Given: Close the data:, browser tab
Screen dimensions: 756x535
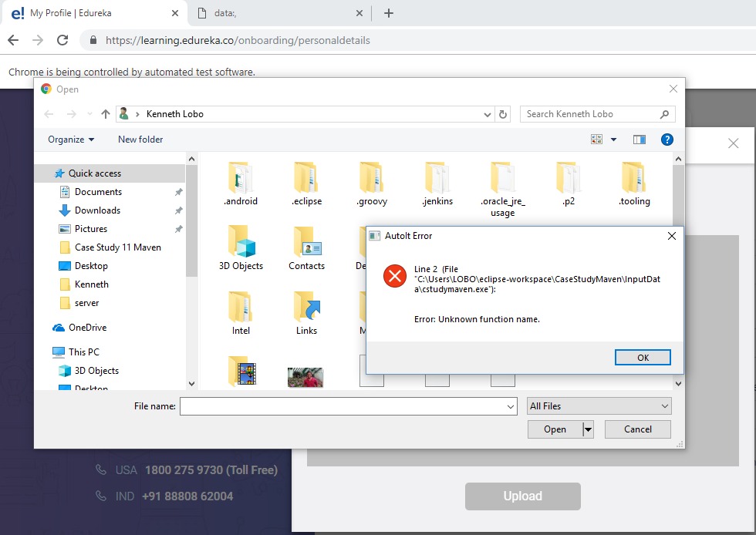Looking at the screenshot, I should click(359, 14).
